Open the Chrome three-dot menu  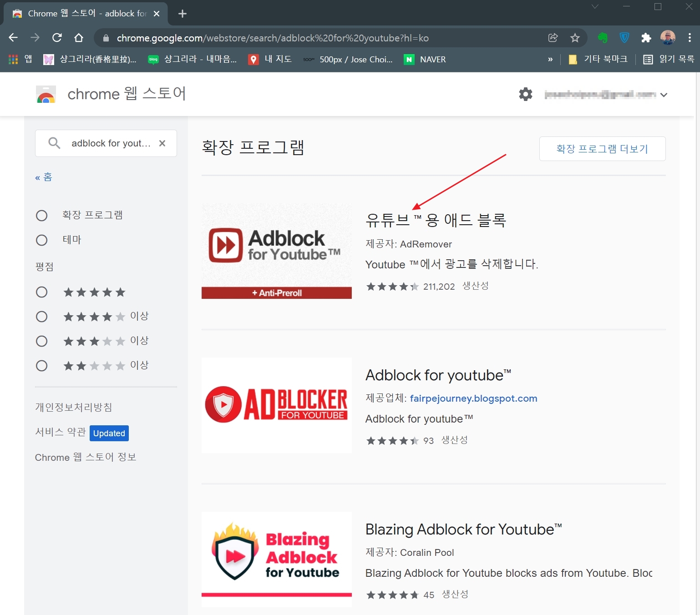[690, 38]
